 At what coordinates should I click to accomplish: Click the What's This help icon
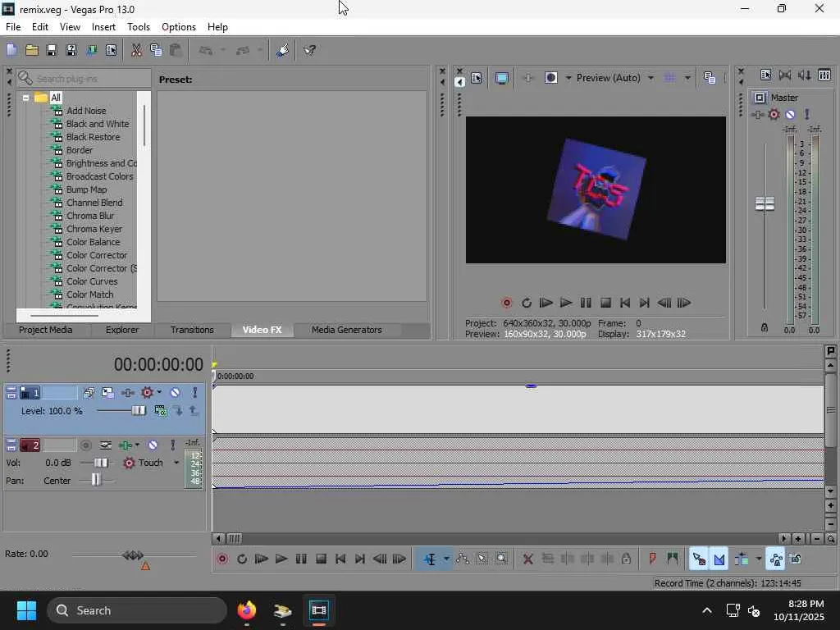point(309,50)
